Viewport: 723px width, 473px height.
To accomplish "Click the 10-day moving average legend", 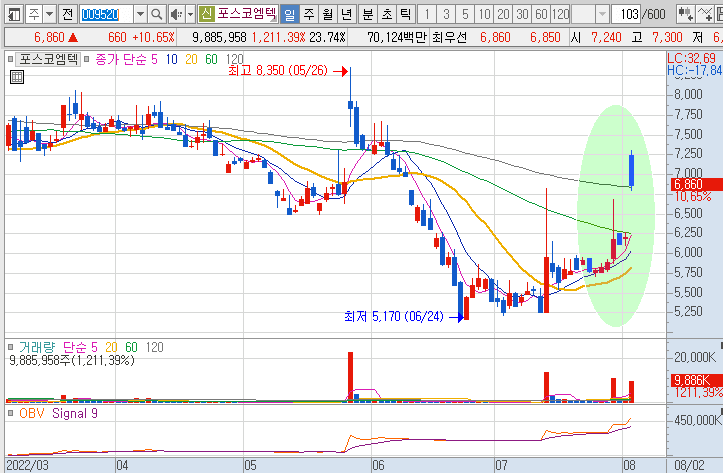I will [172, 59].
